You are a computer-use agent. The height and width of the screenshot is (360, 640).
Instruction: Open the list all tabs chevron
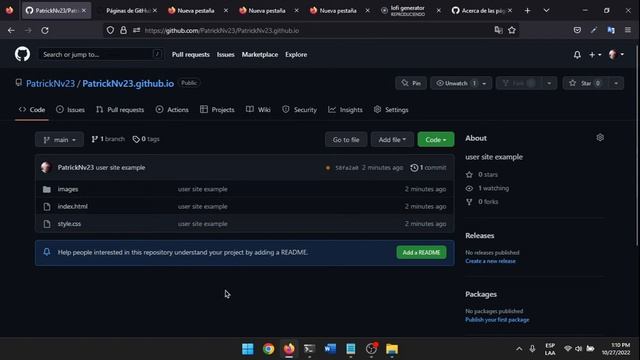pyautogui.click(x=546, y=11)
